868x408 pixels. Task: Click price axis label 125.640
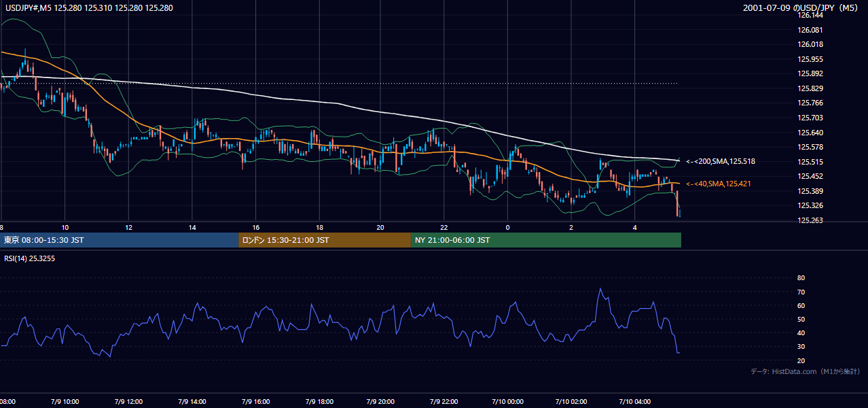(810, 133)
